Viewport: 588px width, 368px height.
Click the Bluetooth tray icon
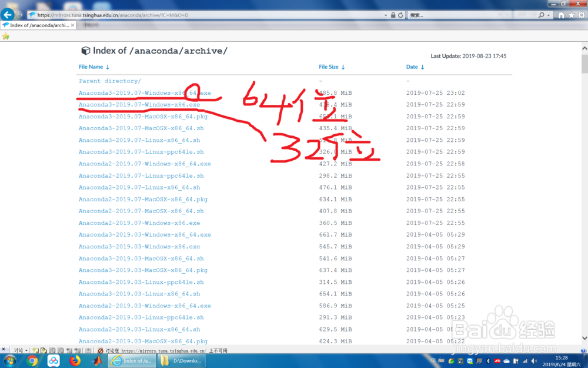[488, 362]
